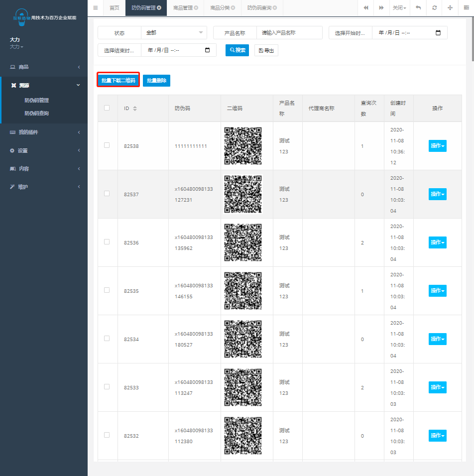Expand the 设置 sidebar menu
This screenshot has width=474, height=476.
(44, 150)
